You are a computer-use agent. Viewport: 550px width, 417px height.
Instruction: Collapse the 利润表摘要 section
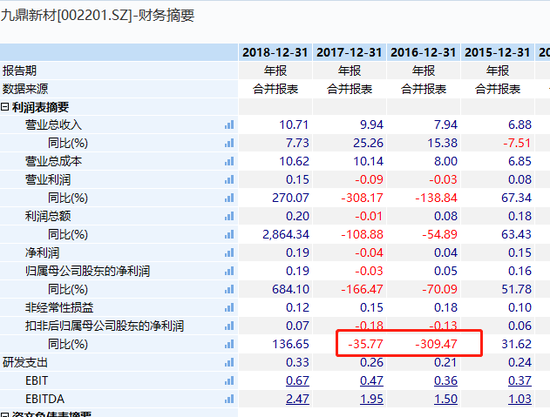click(5, 107)
